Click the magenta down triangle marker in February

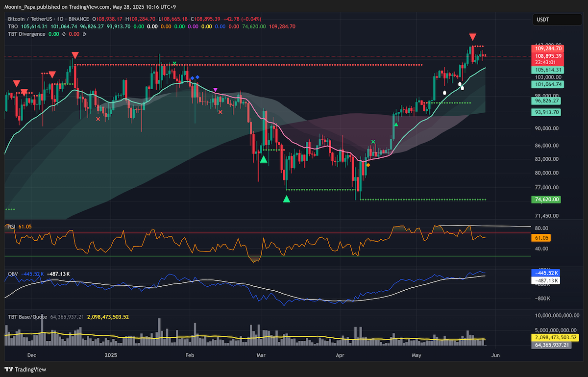coord(216,90)
